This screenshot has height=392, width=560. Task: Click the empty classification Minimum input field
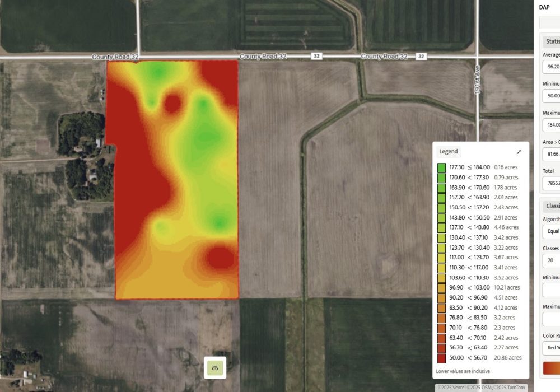(550, 290)
